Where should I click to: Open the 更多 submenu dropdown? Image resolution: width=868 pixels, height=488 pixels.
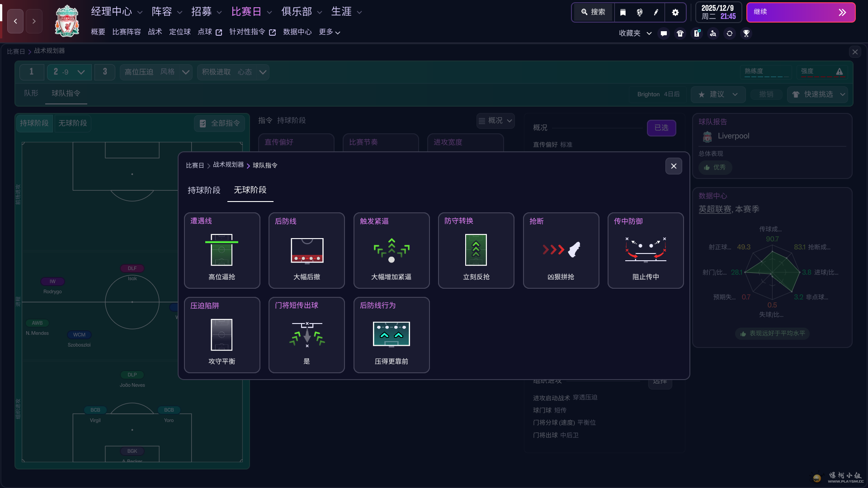point(329,32)
